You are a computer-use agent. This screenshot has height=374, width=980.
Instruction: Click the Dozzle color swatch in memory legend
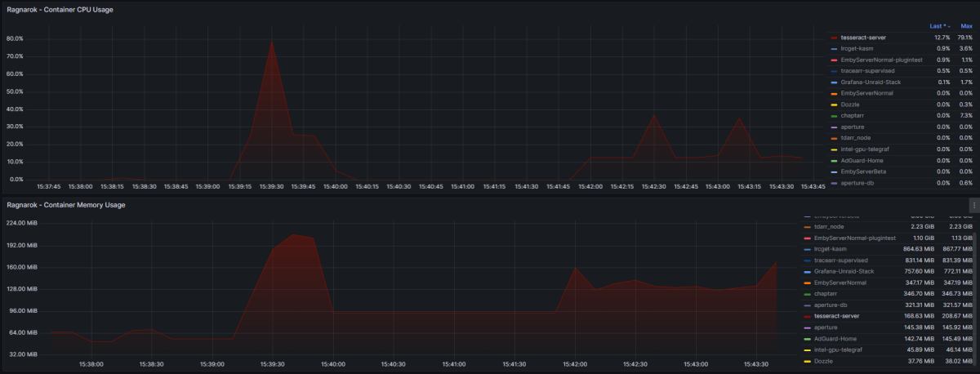(808, 361)
